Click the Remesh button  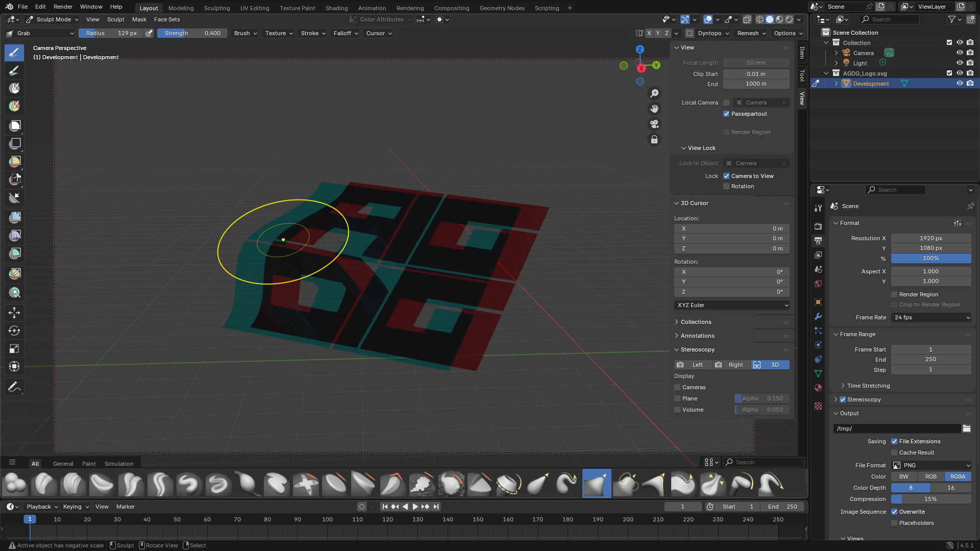click(x=751, y=33)
